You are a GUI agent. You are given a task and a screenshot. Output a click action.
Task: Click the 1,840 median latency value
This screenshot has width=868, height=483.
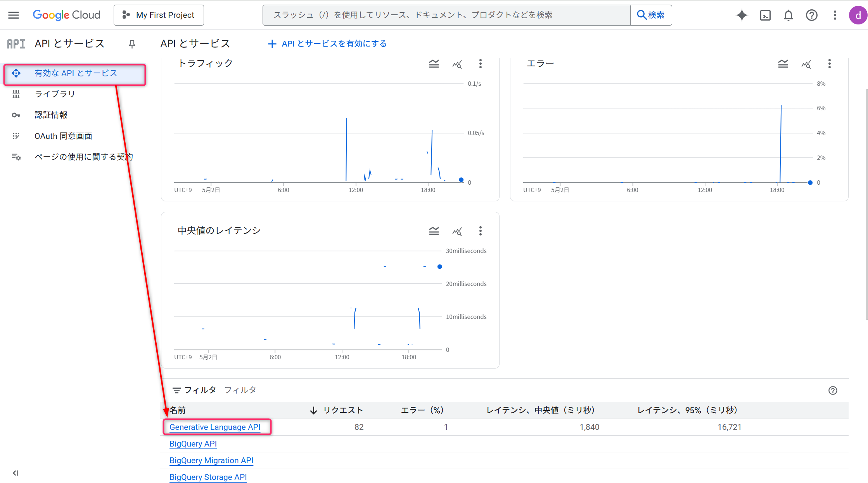[589, 427]
